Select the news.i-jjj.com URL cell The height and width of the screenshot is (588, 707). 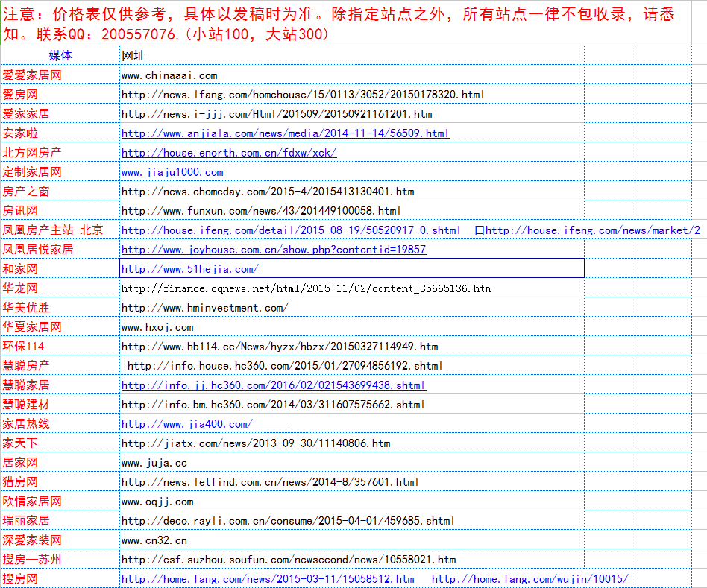[x=352, y=113]
